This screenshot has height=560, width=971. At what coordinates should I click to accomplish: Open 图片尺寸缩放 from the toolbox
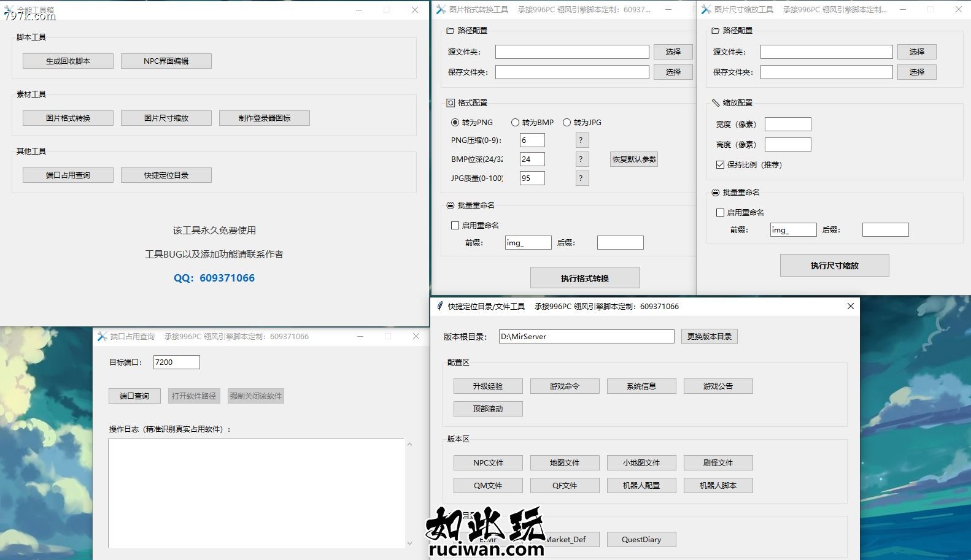(166, 118)
